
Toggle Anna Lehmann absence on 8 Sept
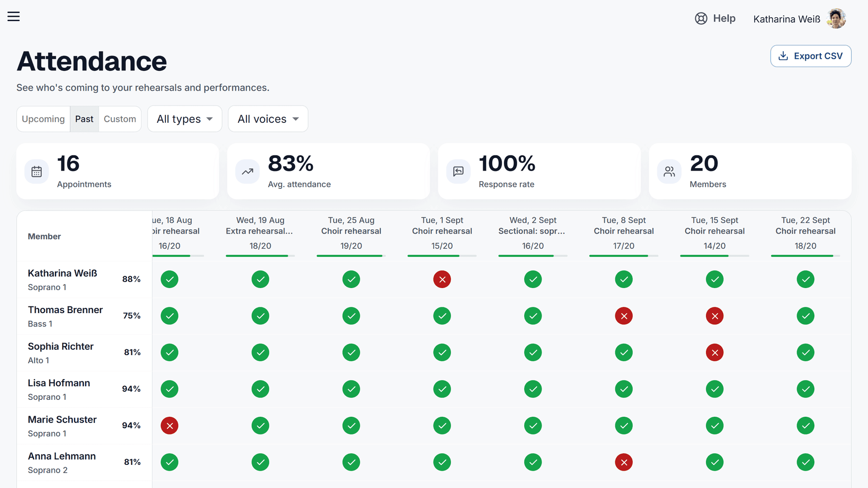[x=624, y=462]
